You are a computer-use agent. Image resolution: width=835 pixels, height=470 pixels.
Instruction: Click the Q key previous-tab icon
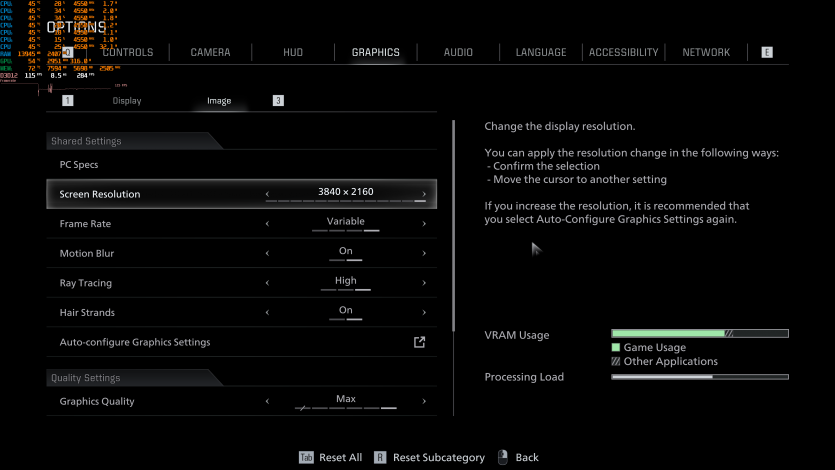(x=68, y=52)
